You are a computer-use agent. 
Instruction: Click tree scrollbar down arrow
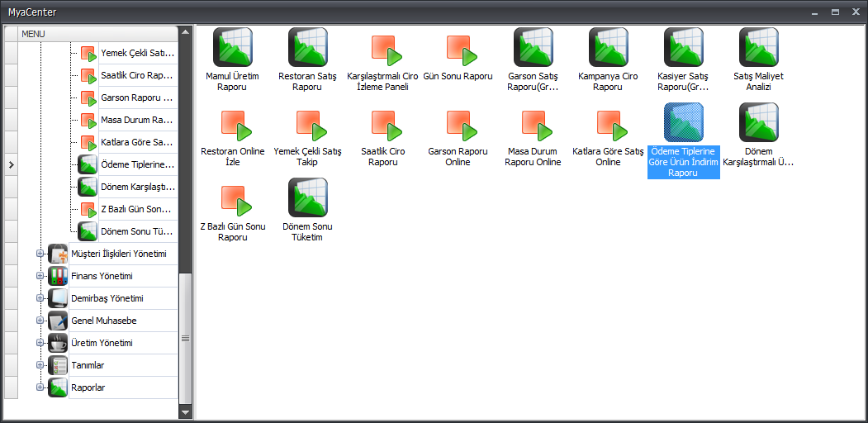pyautogui.click(x=186, y=412)
